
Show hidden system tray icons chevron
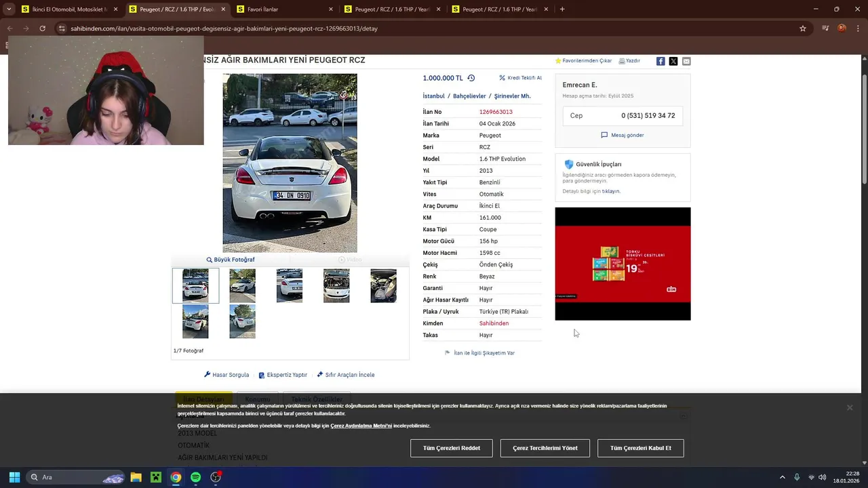782,477
